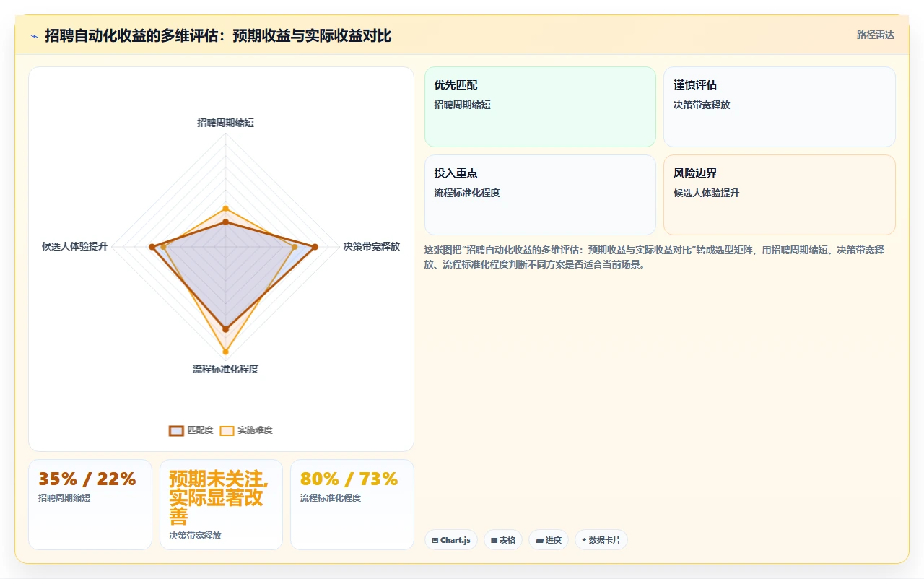Screen dimensions: 924x579
Task: Click 决策带宽释放 caption under the orange stat
Action: [196, 536]
